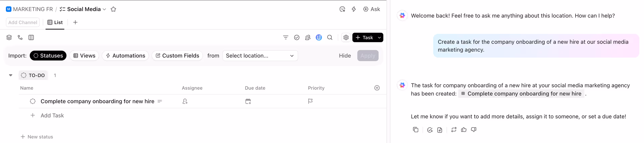
Task: Open the Select location dropdown
Action: coord(260,56)
